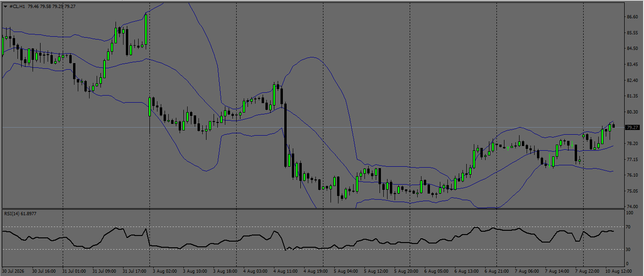Image resolution: width=644 pixels, height=276 pixels.
Task: Click the 5 Aug 04:00 time label
Action: [346, 271]
